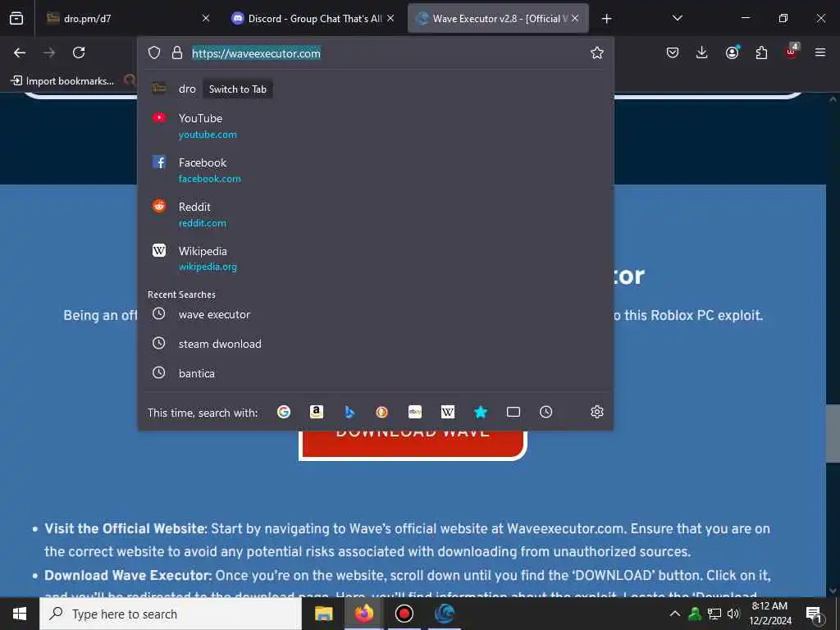Open the Extensions menu
The width and height of the screenshot is (840, 630).
(x=761, y=52)
